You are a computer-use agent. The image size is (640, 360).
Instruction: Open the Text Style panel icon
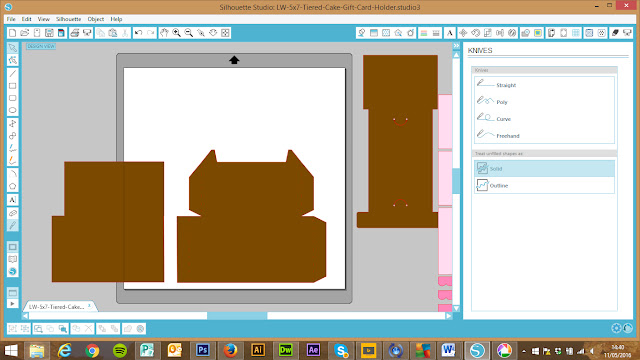point(450,33)
